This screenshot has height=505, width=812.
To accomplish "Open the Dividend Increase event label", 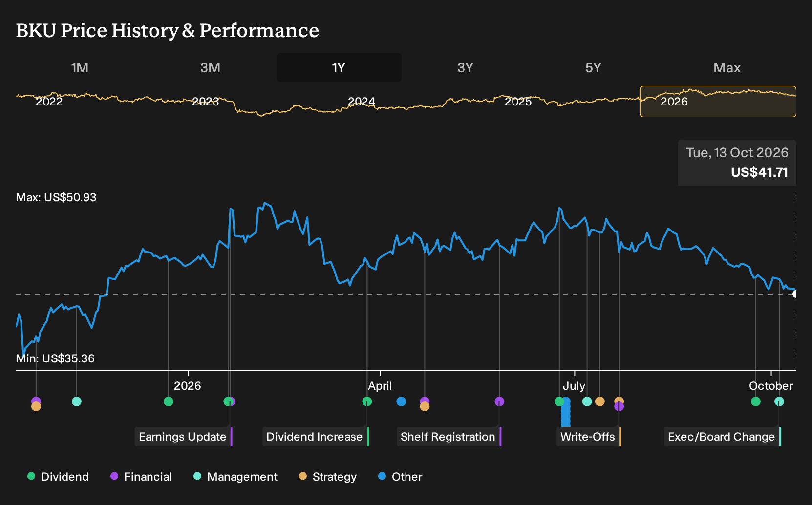I will tap(316, 437).
